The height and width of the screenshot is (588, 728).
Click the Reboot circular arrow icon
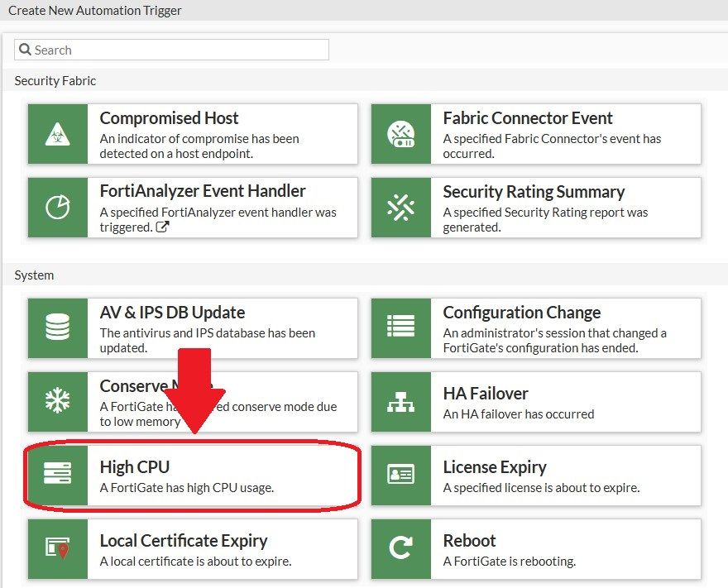pyautogui.click(x=400, y=548)
